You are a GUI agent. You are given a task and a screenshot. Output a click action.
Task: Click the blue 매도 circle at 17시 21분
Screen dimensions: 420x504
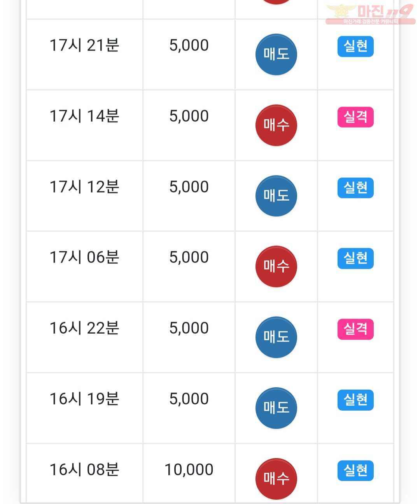pos(276,54)
